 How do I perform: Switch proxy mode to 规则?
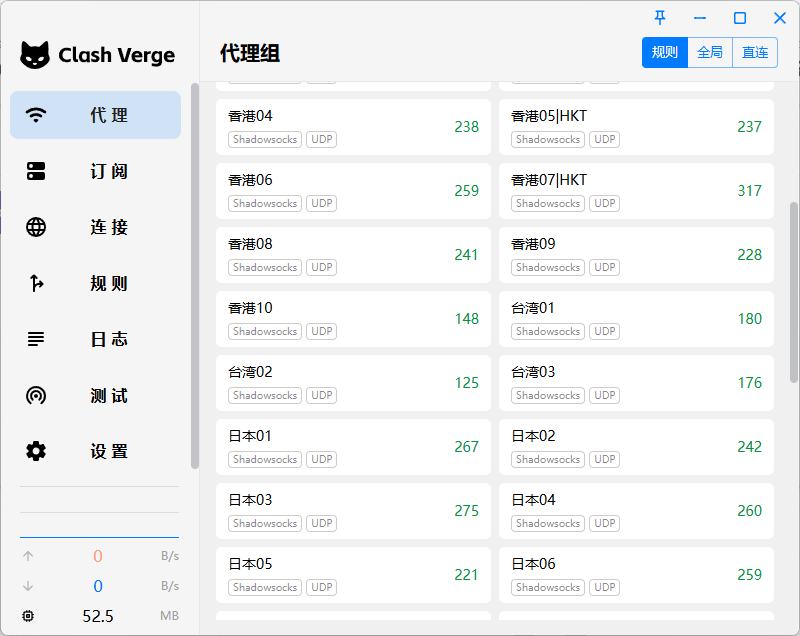pos(664,52)
